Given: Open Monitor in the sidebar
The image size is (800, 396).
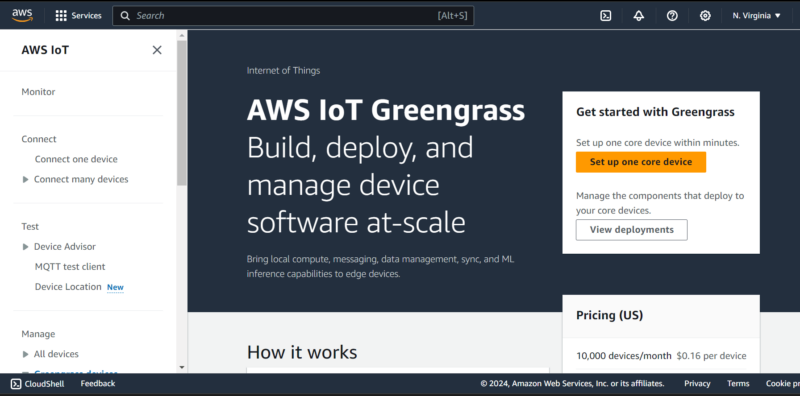Looking at the screenshot, I should (38, 92).
